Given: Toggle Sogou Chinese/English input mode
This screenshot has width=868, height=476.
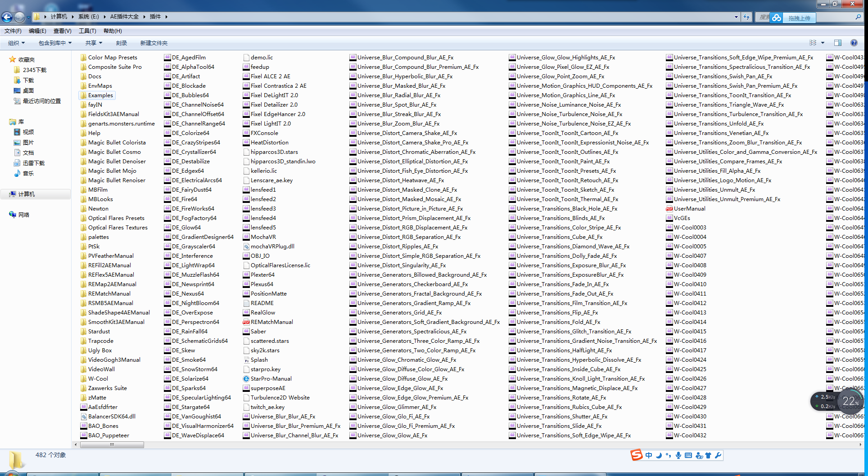Looking at the screenshot, I should click(648, 455).
